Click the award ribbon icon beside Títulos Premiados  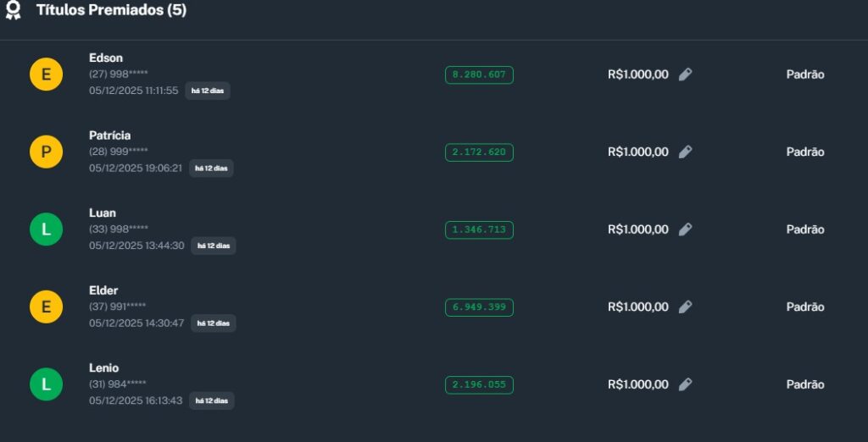pyautogui.click(x=13, y=10)
